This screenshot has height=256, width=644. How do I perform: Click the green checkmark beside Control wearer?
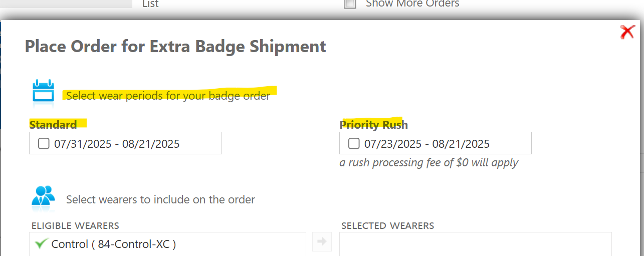(41, 244)
